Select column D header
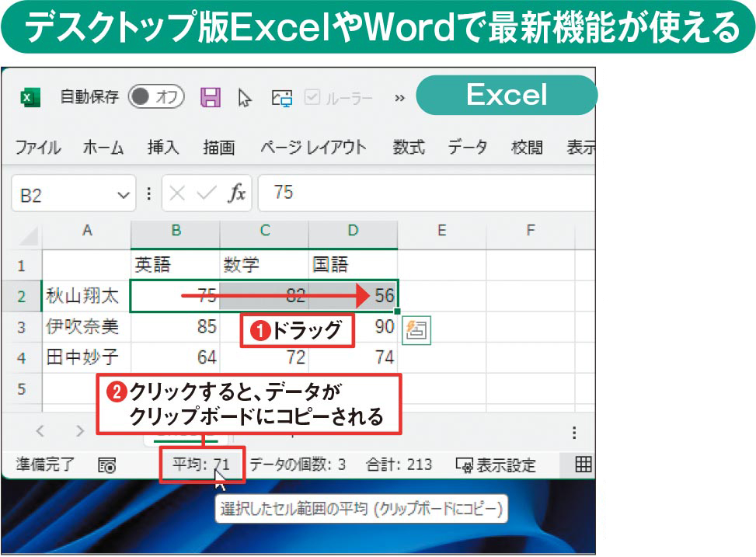This screenshot has width=756, height=557. [354, 231]
